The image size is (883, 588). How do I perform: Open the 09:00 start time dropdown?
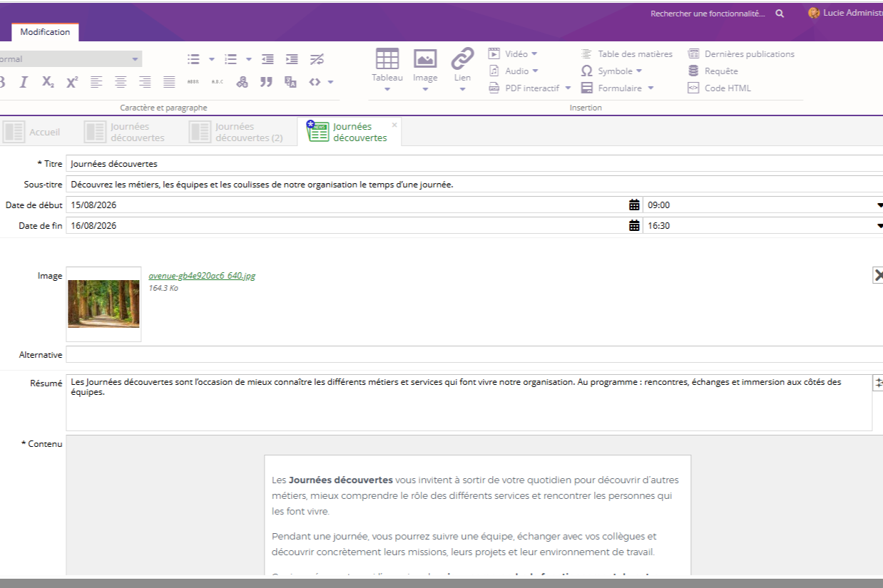879,205
